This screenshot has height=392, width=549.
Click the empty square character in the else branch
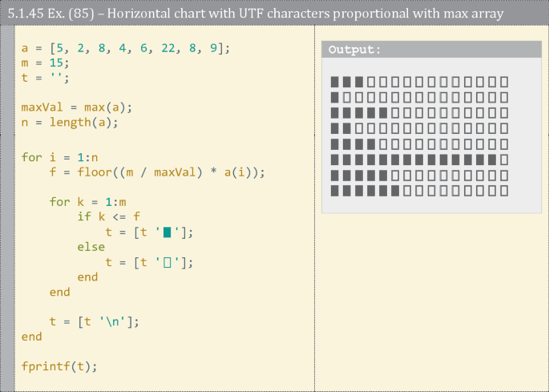pyautogui.click(x=168, y=262)
